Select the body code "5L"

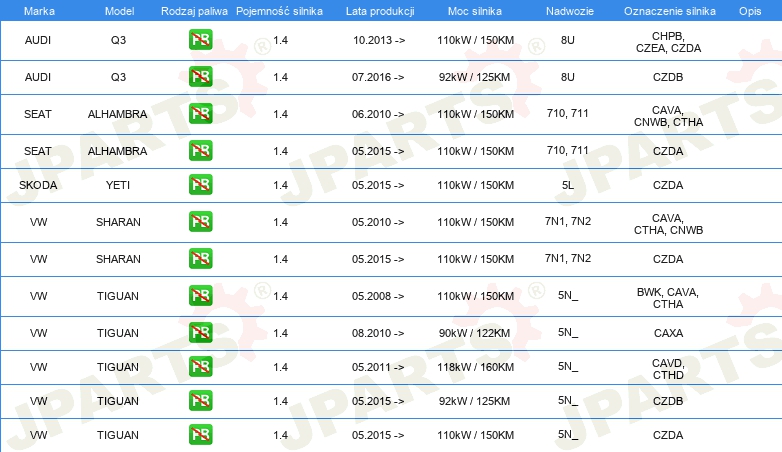coord(568,185)
